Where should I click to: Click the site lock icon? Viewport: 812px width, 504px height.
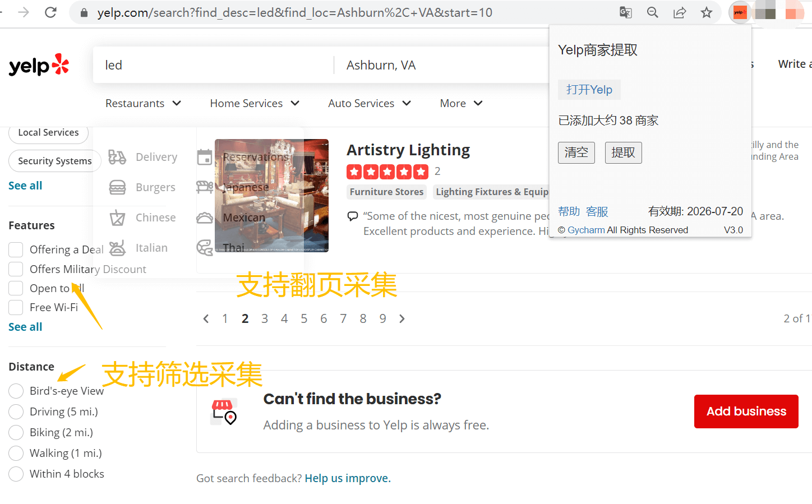(84, 12)
